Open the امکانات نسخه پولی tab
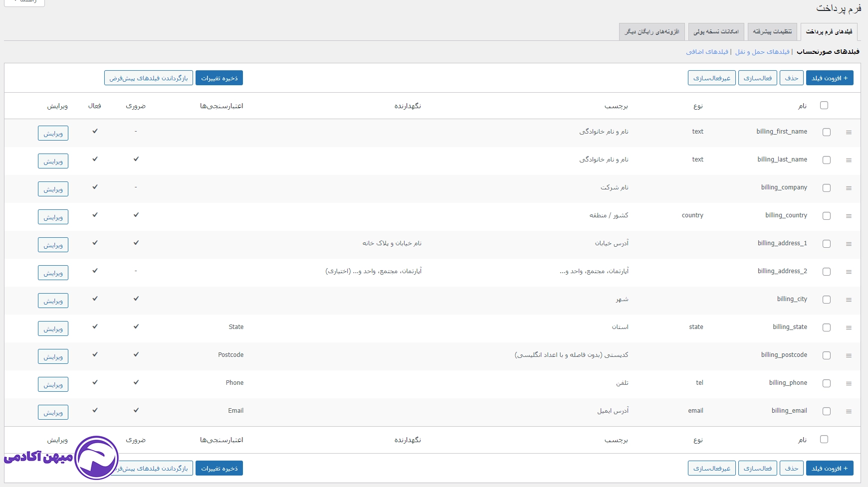868x487 pixels. [716, 31]
